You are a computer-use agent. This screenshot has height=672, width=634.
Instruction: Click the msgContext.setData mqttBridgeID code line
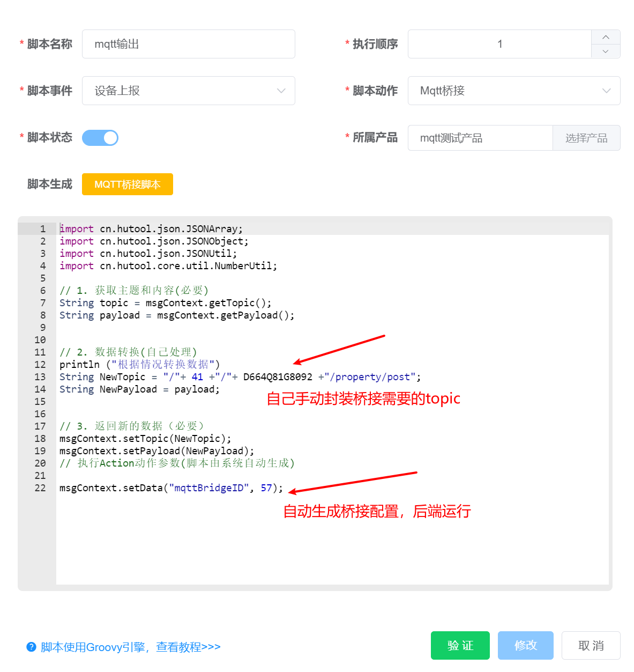coord(170,488)
